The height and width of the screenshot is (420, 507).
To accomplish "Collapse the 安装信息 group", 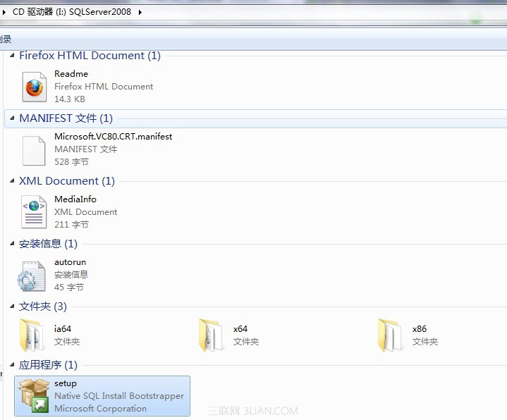I will [x=12, y=244].
